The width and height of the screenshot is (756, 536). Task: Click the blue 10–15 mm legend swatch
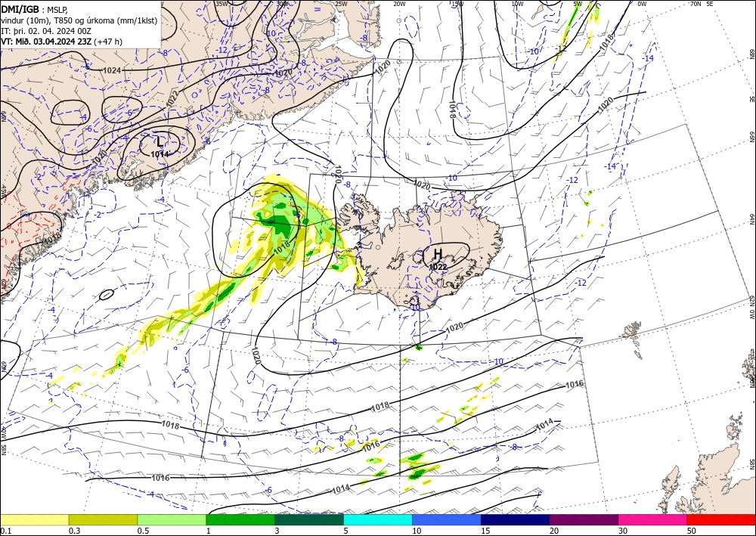[447, 519]
